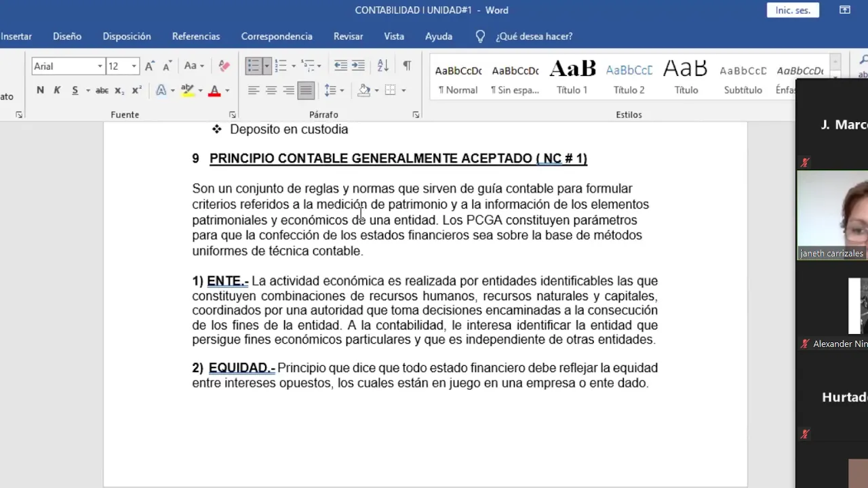Decrease the font size

pyautogui.click(x=167, y=66)
